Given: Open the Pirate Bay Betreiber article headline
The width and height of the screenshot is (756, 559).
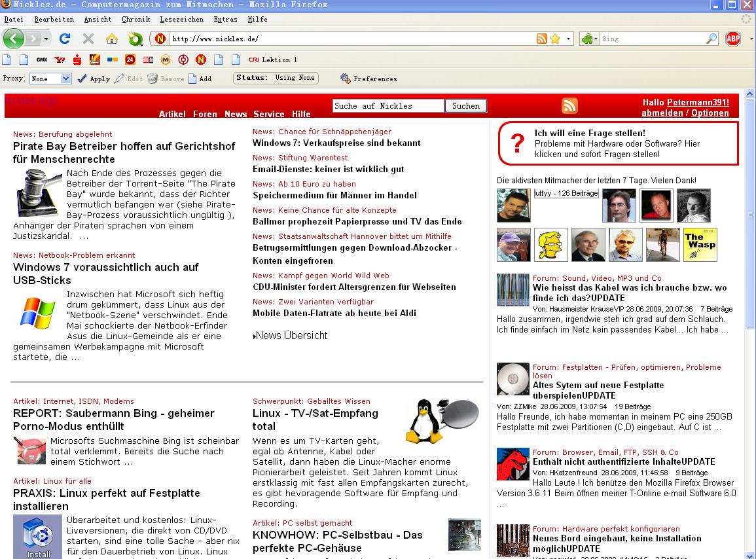Looking at the screenshot, I should pos(124,153).
